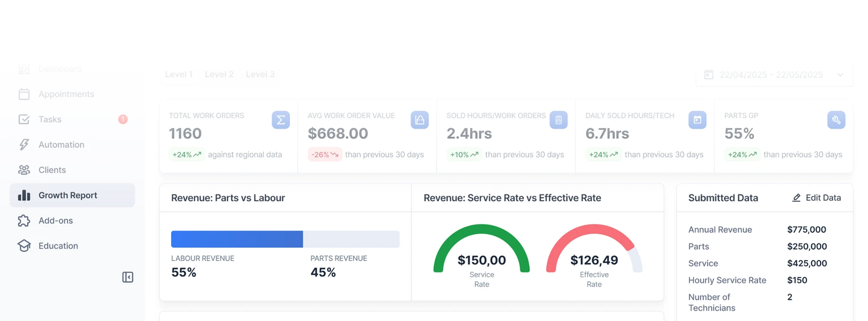The height and width of the screenshot is (321, 868).
Task: Click the Education graduation cap icon
Action: 24,246
